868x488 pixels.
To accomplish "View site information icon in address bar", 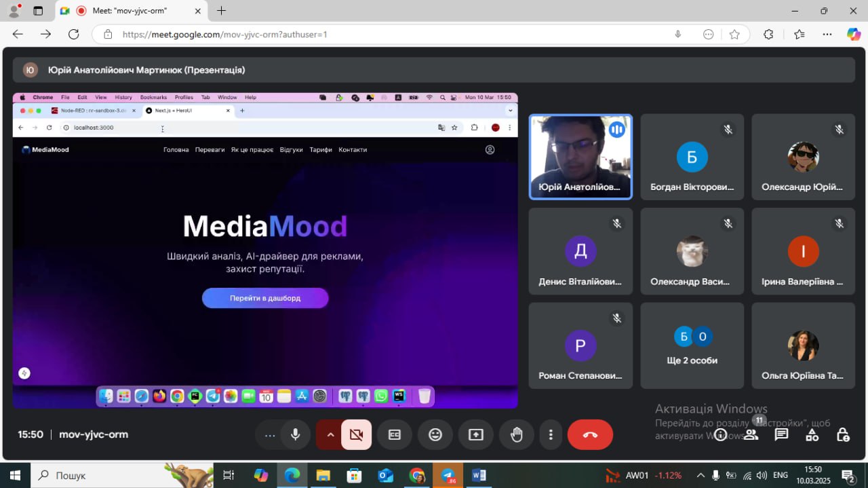I will tap(107, 34).
